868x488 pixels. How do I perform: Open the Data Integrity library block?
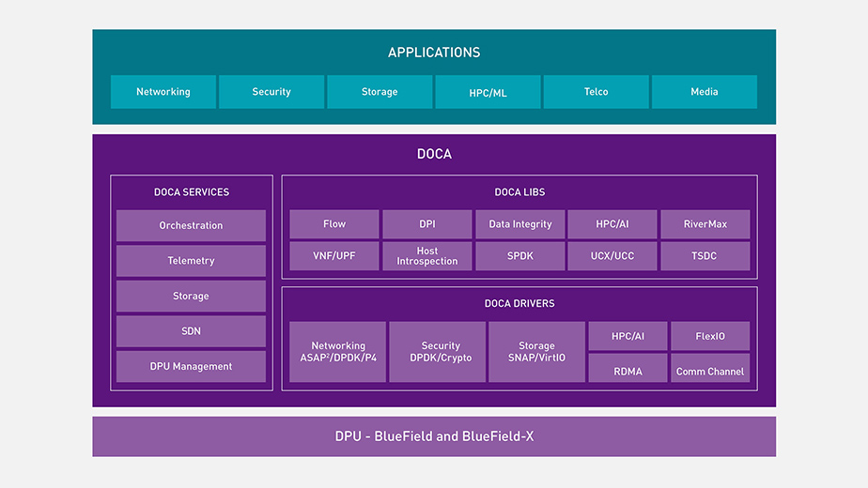point(519,224)
